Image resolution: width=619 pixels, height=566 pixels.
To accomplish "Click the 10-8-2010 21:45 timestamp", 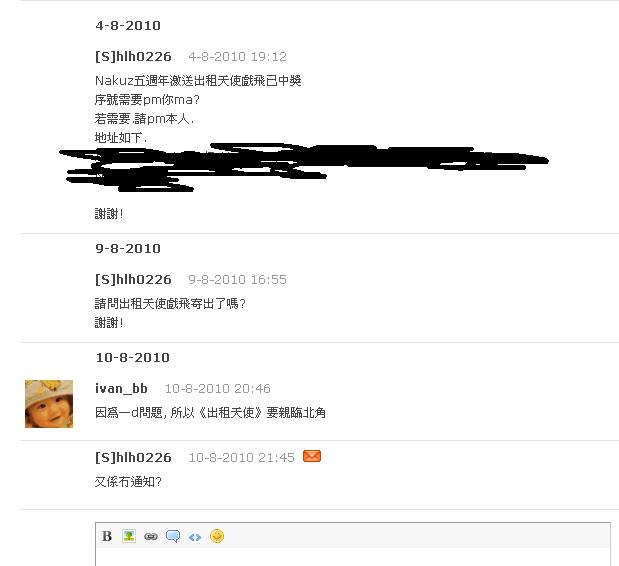I will click(x=242, y=458).
